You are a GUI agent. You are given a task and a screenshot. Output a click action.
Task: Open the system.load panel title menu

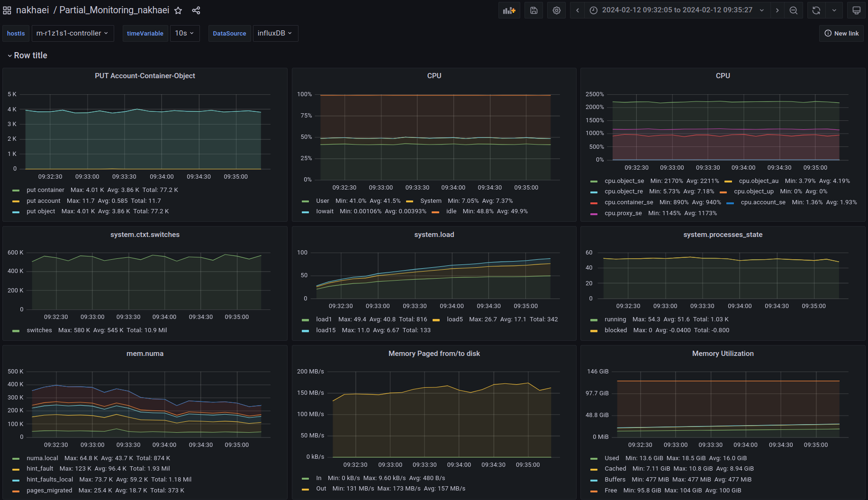tap(434, 235)
